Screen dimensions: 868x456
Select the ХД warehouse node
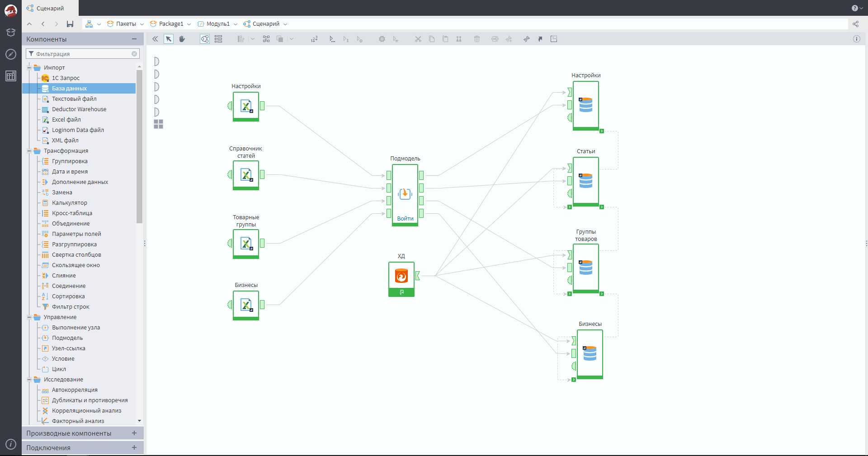tap(401, 279)
